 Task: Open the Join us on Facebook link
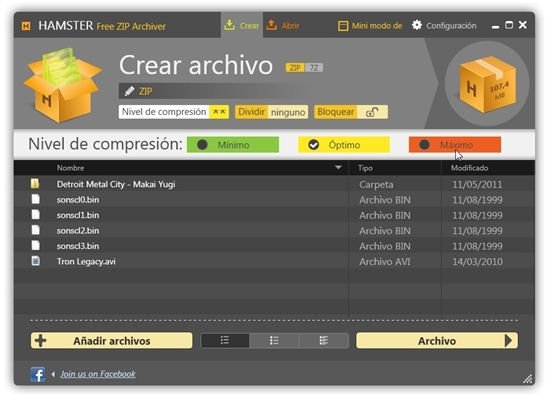pyautogui.click(x=98, y=374)
